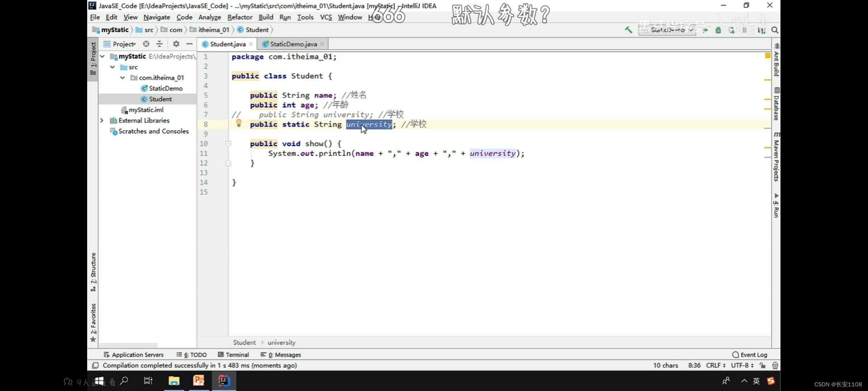Switch to PowerPoint on the taskbar
This screenshot has height=391, width=868.
pos(199,381)
